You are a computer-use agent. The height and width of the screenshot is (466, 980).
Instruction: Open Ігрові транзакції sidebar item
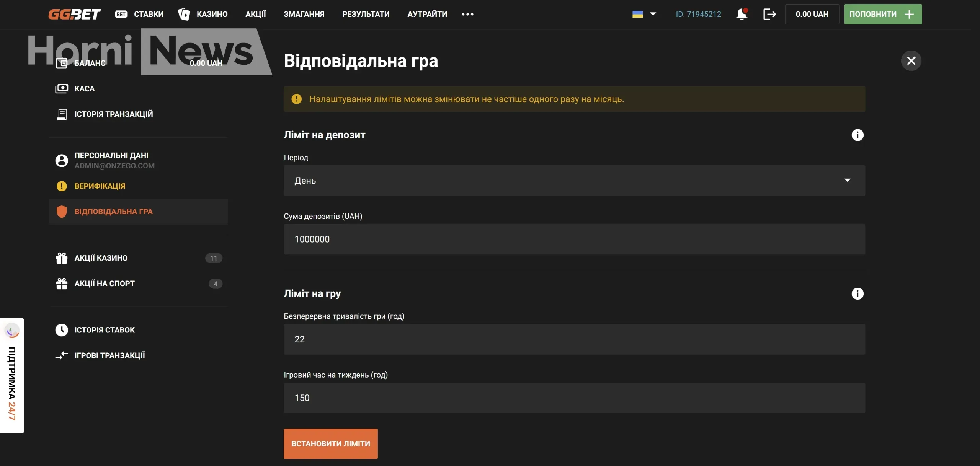click(109, 355)
